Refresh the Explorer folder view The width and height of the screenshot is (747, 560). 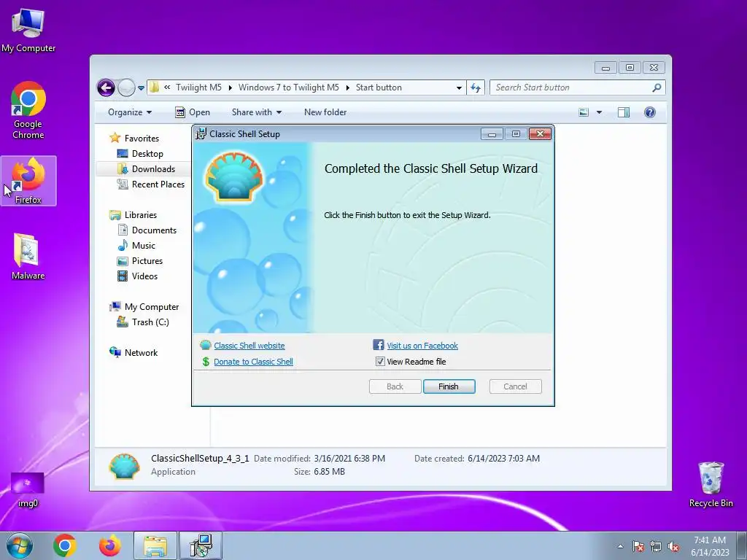click(476, 87)
